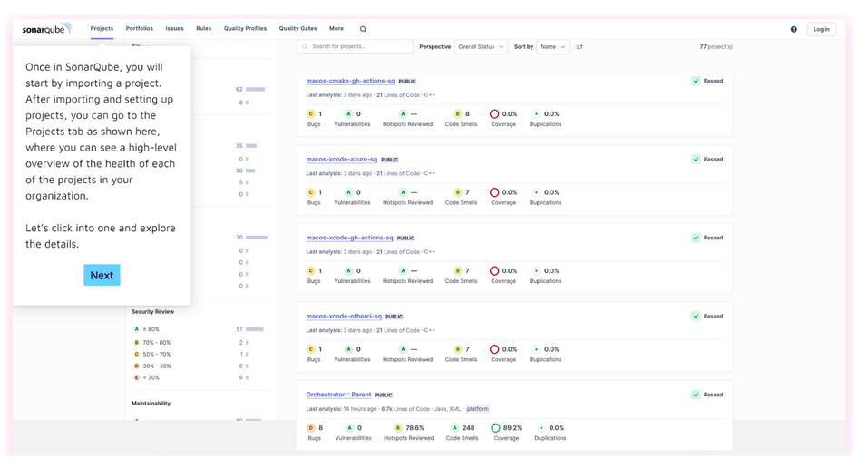Click Coverage ring icon for macos-xcode-azure-sq

[494, 192]
